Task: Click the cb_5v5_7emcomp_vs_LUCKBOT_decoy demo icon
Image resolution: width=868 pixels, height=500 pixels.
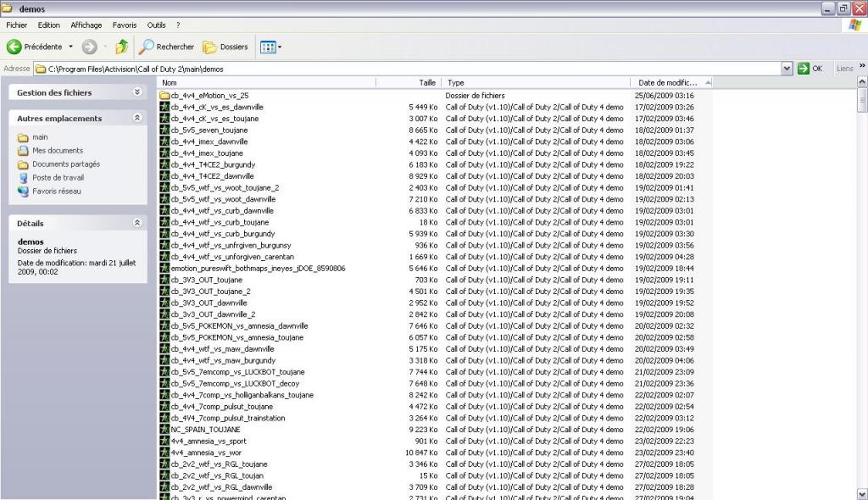Action: (164, 383)
